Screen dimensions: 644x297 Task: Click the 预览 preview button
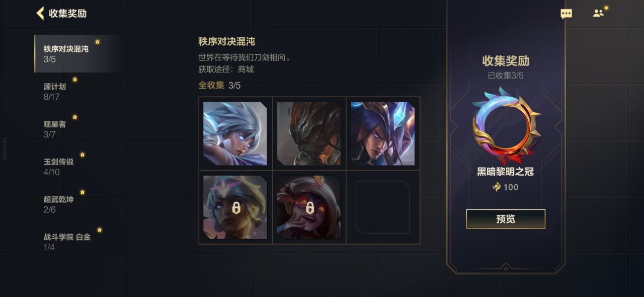point(506,219)
